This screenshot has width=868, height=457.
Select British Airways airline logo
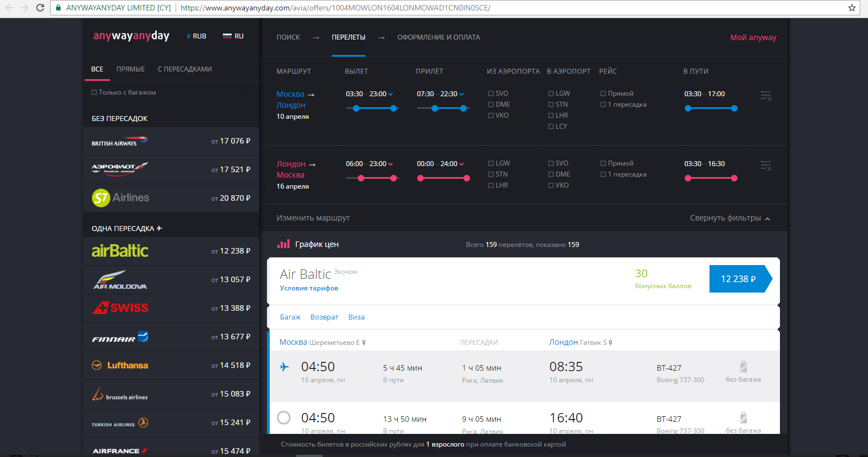(119, 141)
